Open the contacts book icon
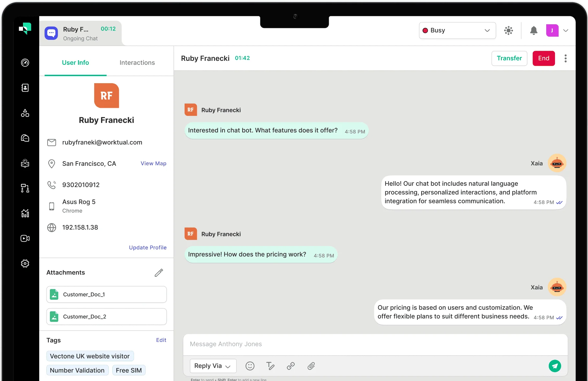The image size is (588, 381). click(25, 88)
